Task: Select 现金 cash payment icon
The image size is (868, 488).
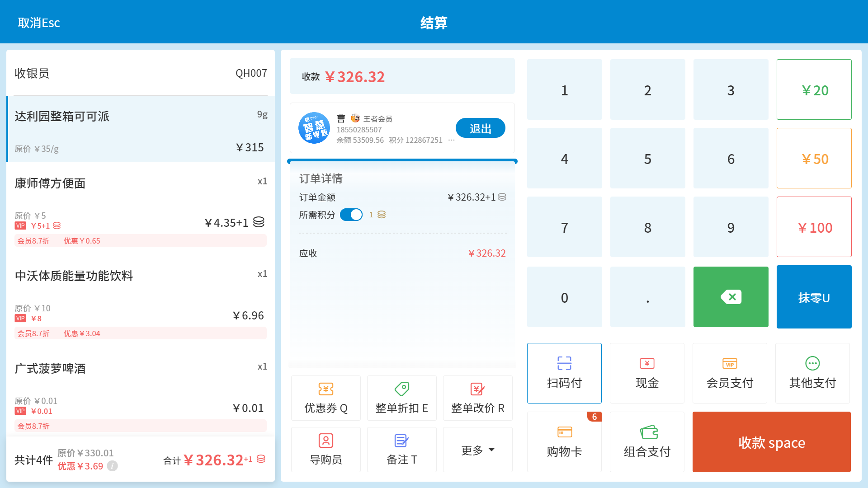Action: coord(647,363)
